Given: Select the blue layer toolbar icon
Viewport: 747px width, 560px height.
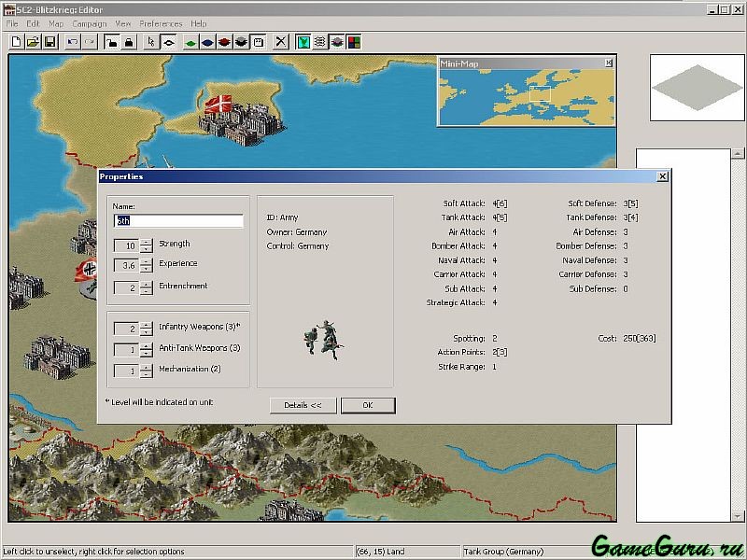Looking at the screenshot, I should (x=207, y=42).
